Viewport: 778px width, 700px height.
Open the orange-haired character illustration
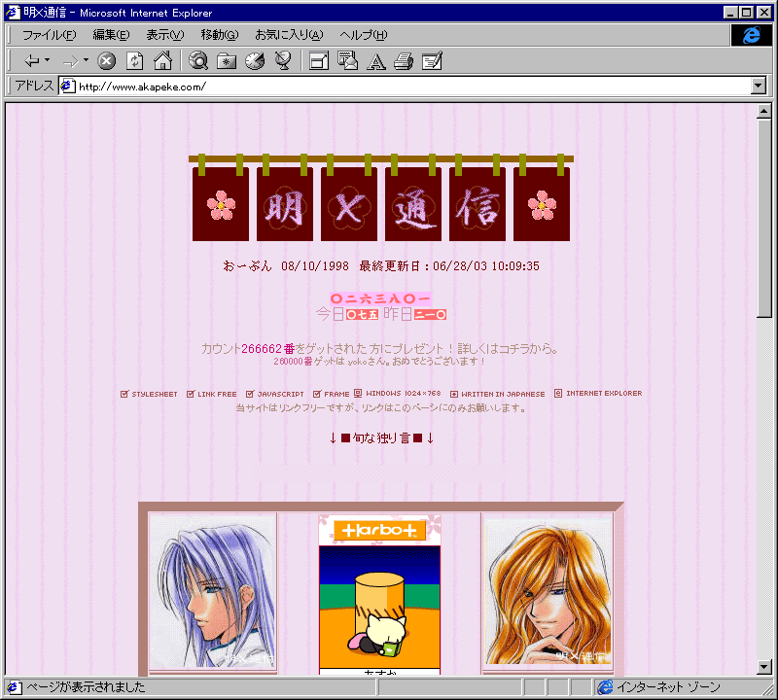(x=548, y=591)
